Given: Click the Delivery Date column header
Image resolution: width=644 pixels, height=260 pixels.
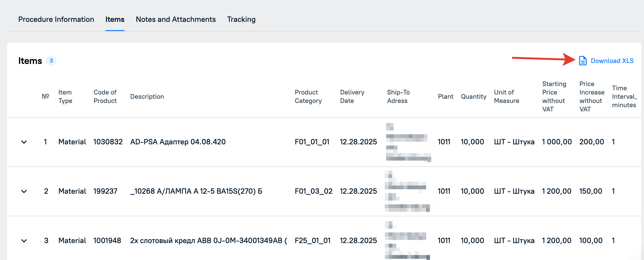Looking at the screenshot, I should point(352,97).
